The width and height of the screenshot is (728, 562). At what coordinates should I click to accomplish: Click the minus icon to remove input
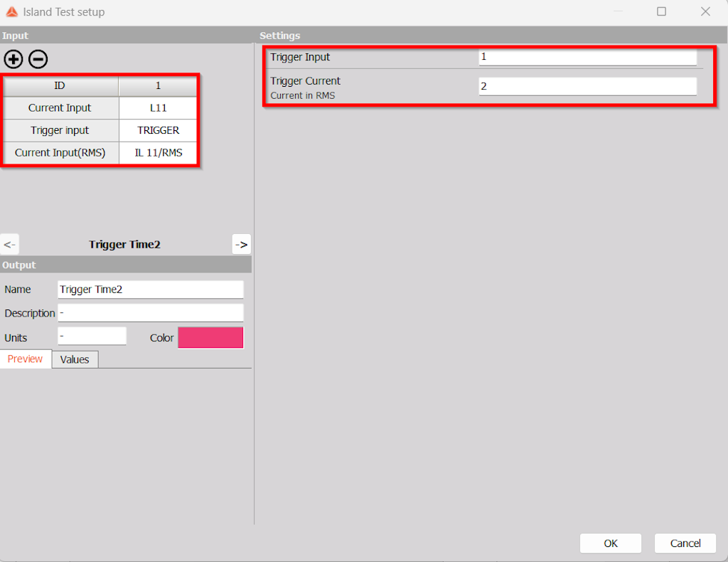point(38,59)
